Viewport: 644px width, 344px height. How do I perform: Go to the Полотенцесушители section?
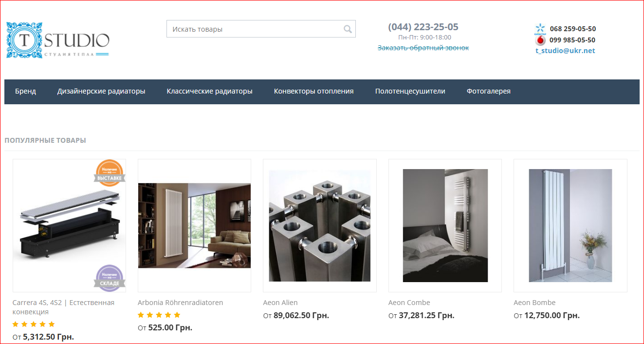[x=410, y=91]
